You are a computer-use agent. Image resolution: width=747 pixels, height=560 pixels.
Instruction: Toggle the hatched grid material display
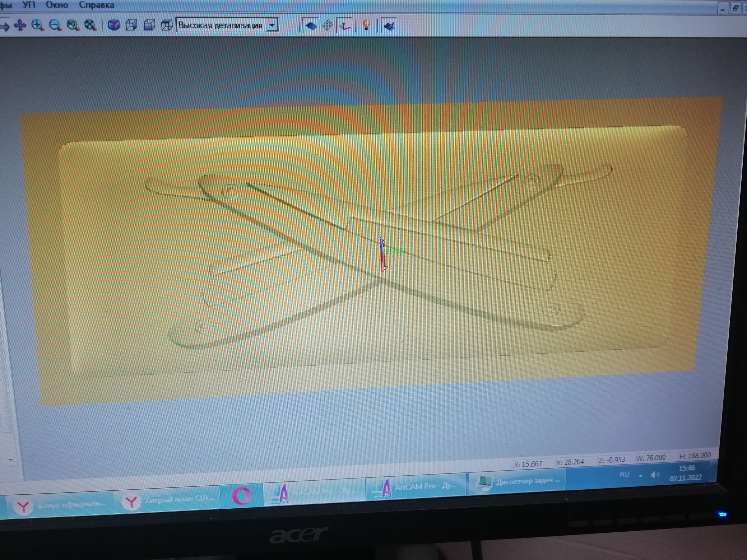click(x=328, y=25)
